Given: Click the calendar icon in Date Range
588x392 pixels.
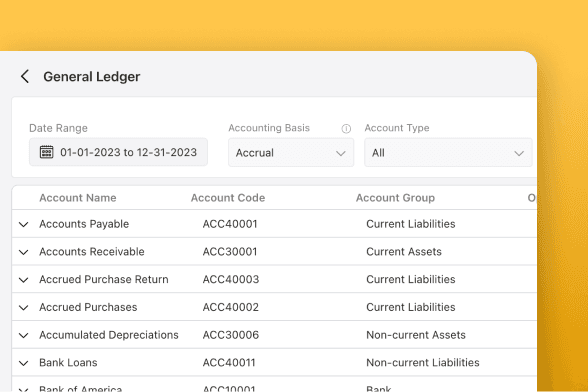Looking at the screenshot, I should pos(46,152).
